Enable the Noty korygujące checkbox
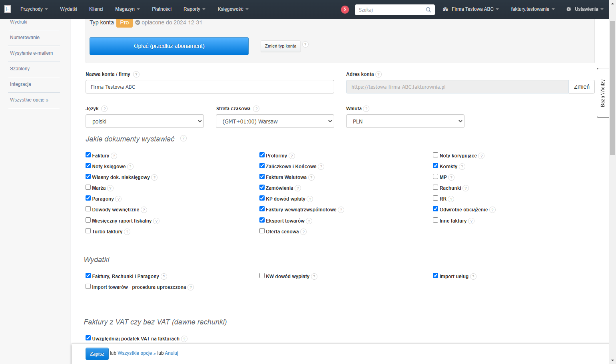Viewport: 616px width, 364px height. pyautogui.click(x=435, y=155)
